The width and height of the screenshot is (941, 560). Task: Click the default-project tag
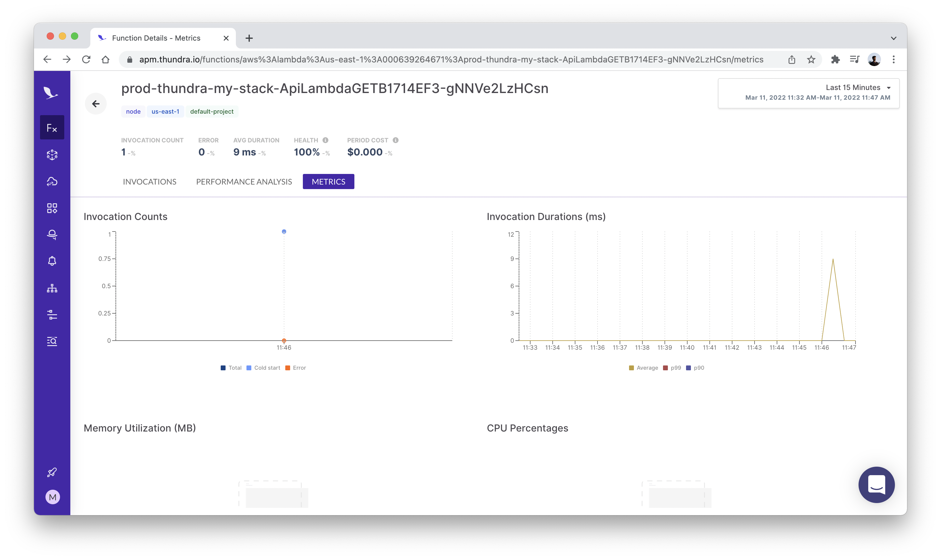212,111
